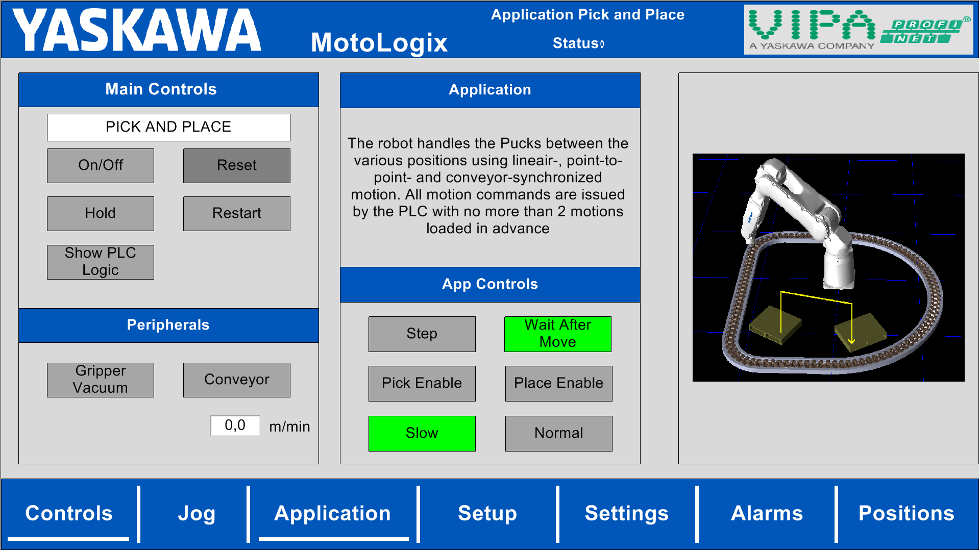The image size is (980, 551).
Task: Open the Jog tab
Action: (x=197, y=514)
